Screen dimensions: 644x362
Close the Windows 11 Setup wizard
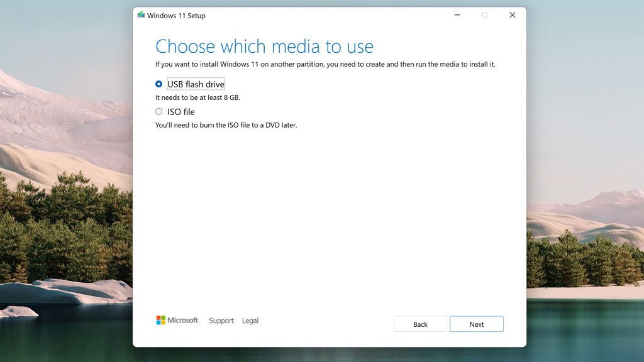point(512,14)
